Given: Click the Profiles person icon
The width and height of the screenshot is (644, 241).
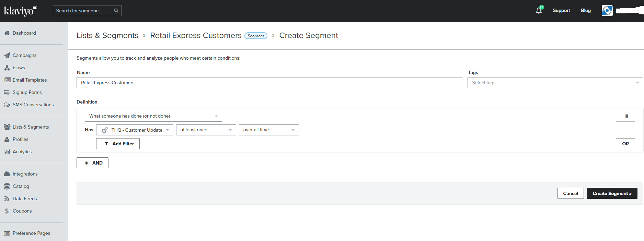Looking at the screenshot, I should (7, 139).
